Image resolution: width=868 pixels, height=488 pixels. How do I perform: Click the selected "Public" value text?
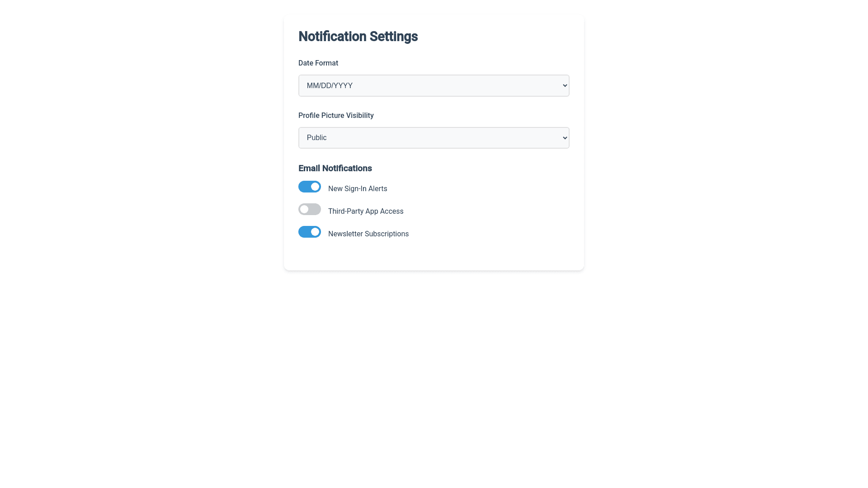coord(316,138)
